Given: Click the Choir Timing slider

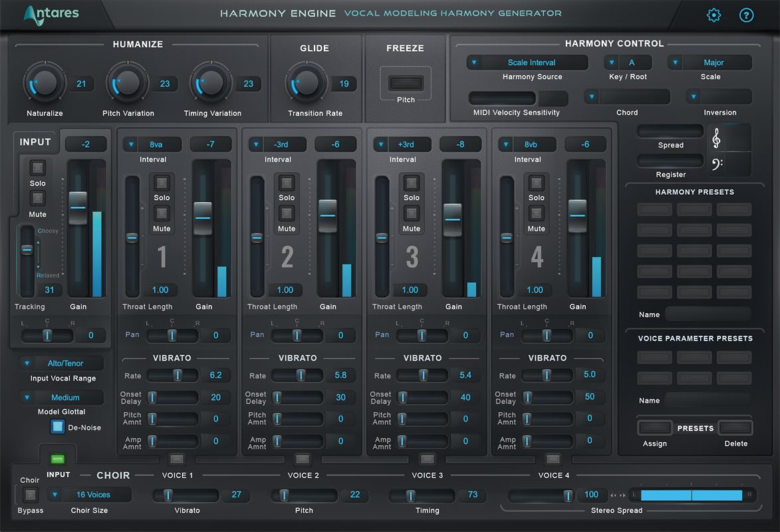Looking at the screenshot, I should tap(422, 495).
